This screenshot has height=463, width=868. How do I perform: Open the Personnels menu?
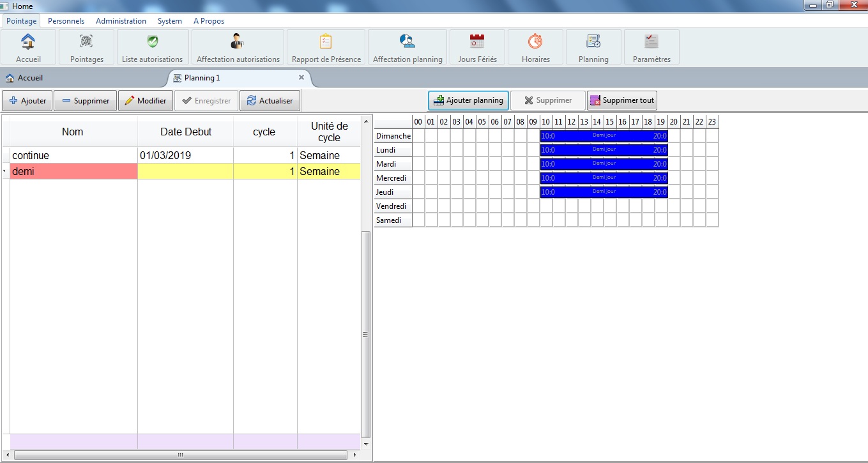(66, 21)
